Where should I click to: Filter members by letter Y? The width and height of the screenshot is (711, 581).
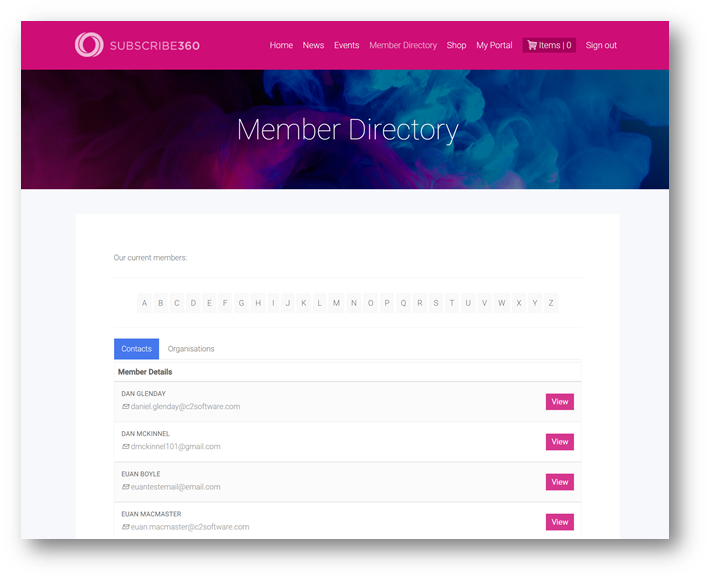tap(535, 303)
